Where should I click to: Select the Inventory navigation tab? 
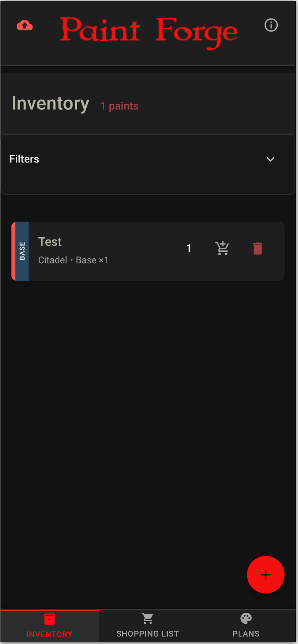49,625
